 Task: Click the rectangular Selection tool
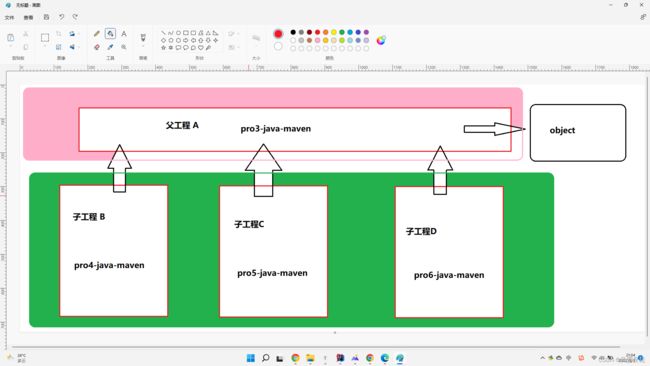tap(45, 38)
